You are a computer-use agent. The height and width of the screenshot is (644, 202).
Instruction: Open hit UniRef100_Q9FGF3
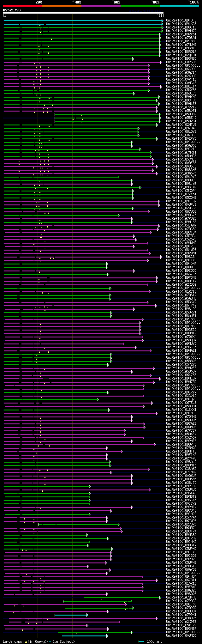click(x=181, y=21)
